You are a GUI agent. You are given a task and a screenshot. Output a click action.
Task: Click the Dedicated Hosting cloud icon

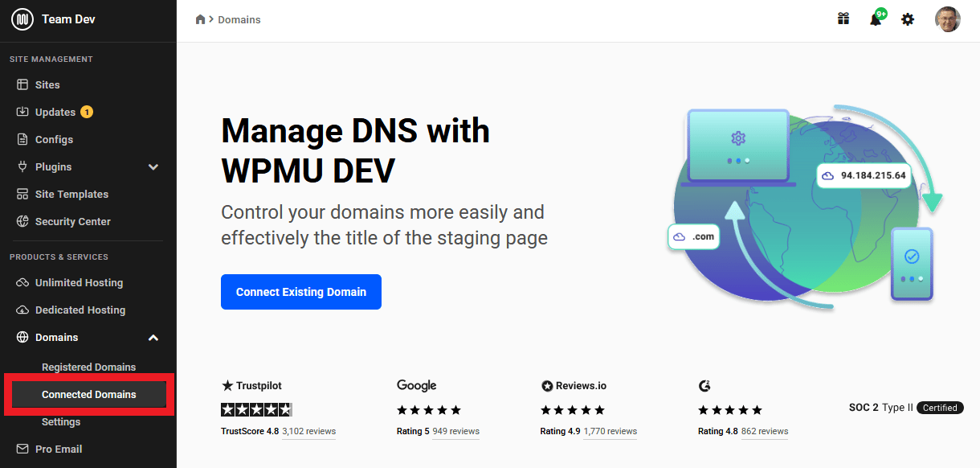pyautogui.click(x=22, y=310)
